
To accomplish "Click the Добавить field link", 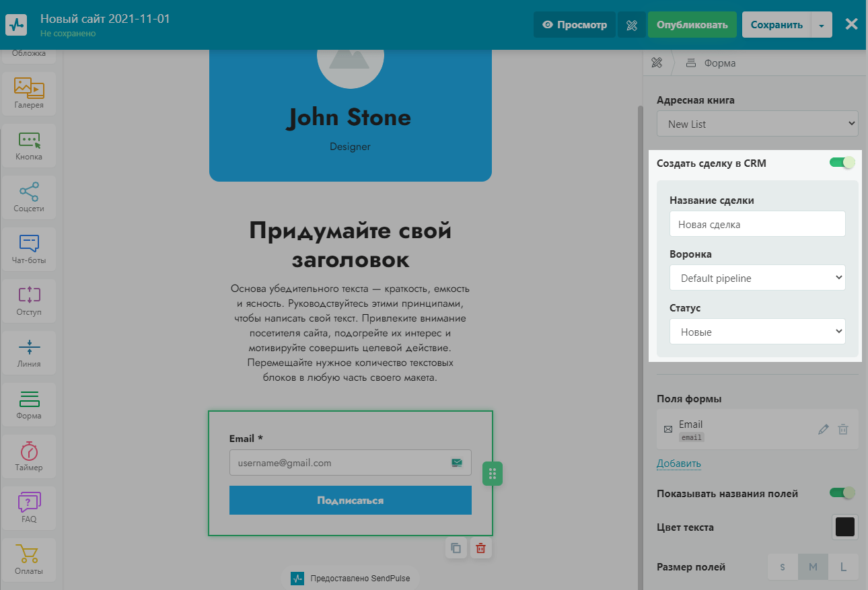I will [678, 464].
